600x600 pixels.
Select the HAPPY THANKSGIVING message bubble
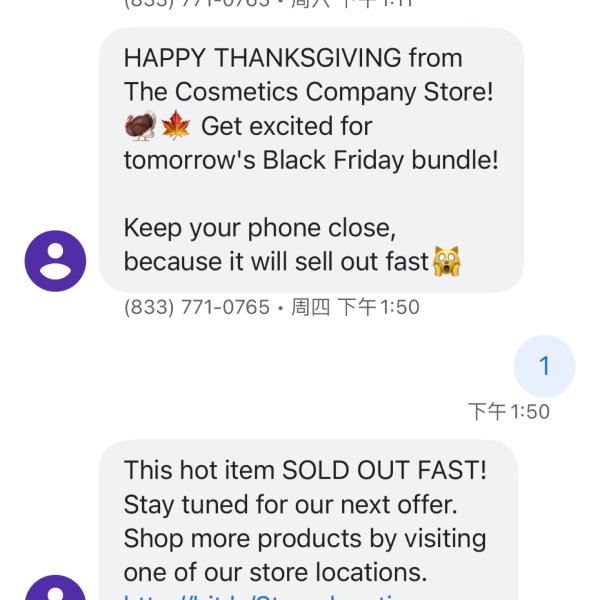(311, 160)
